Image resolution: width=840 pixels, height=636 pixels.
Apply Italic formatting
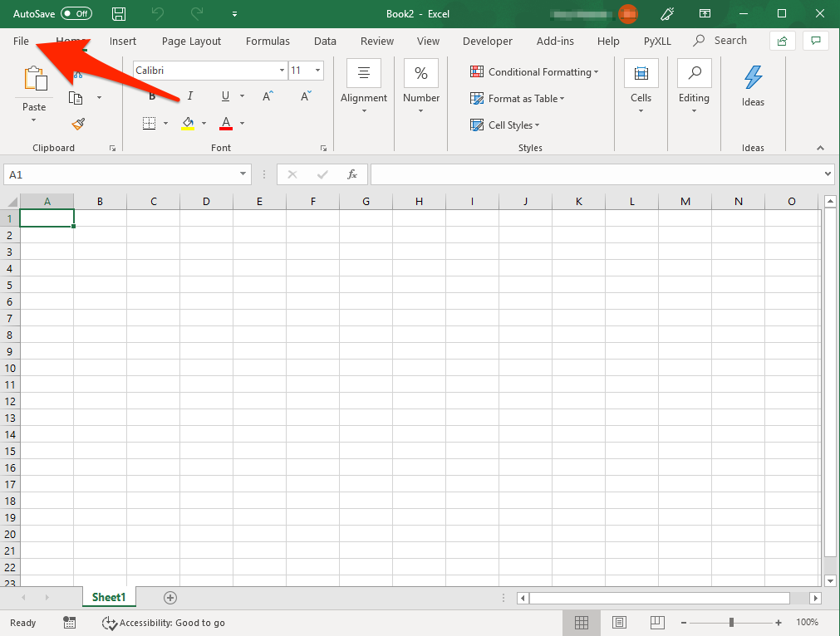(189, 95)
